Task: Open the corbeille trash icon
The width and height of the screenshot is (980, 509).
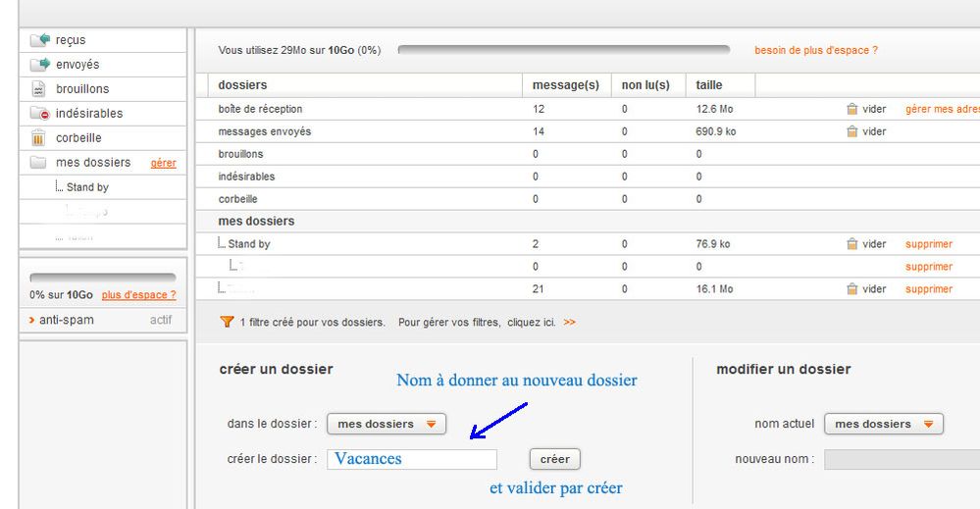Action: (x=39, y=138)
